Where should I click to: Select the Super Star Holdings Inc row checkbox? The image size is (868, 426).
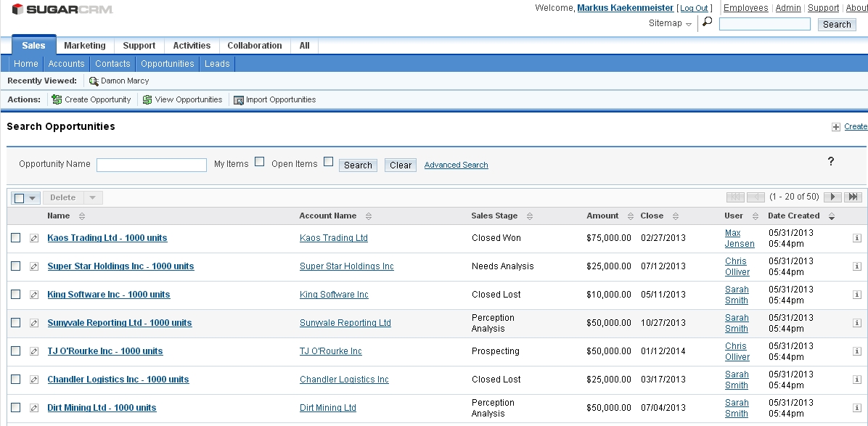[15, 266]
